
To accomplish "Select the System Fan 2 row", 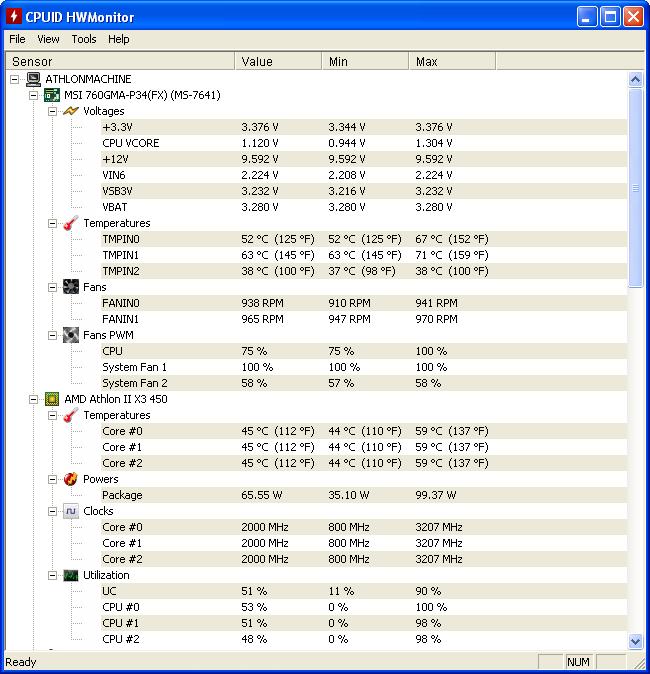I will pos(363,383).
